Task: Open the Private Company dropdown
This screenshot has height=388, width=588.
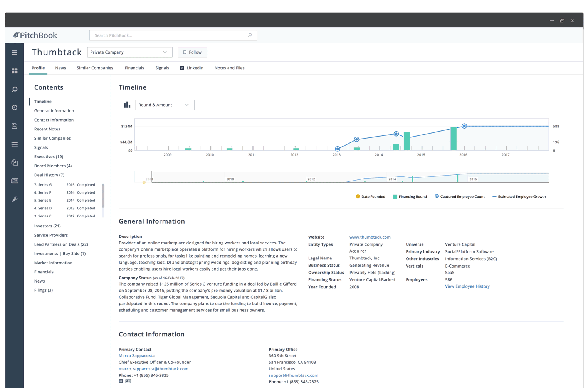Action: (x=129, y=52)
